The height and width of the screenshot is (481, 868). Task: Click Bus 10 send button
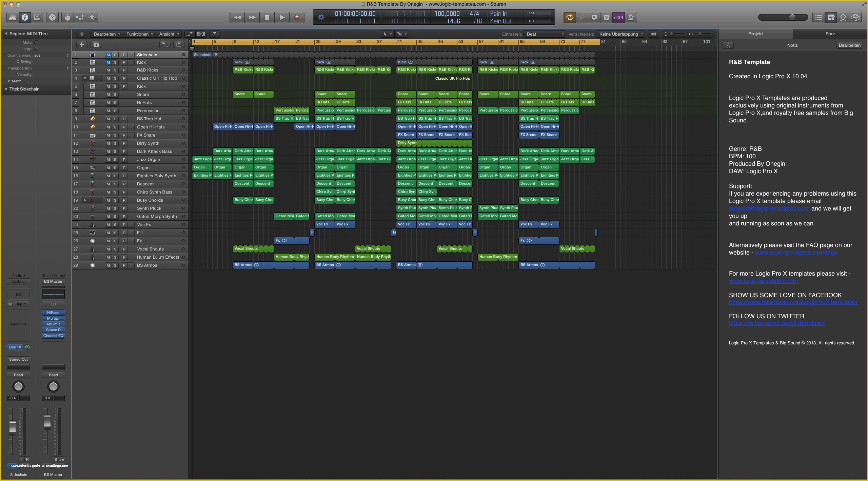(15, 347)
